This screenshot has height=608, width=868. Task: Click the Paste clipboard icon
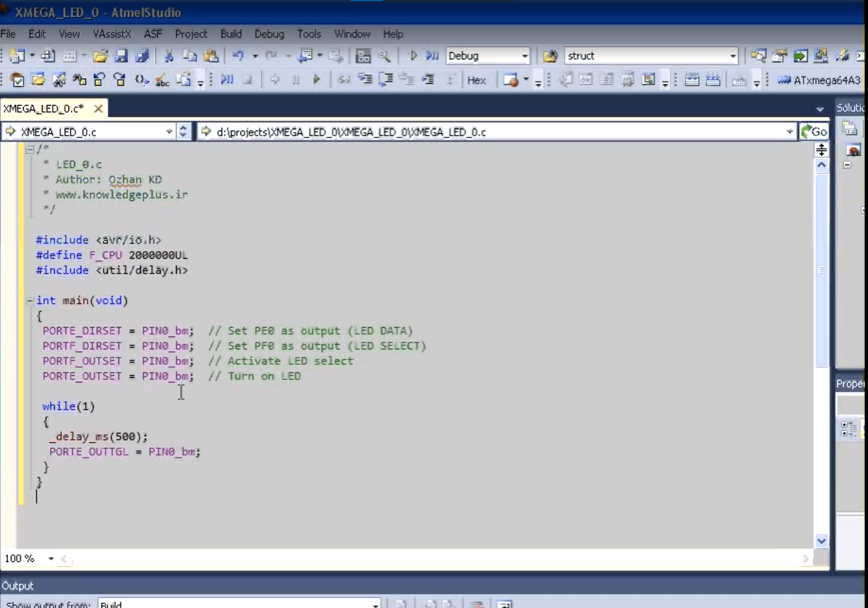[211, 56]
